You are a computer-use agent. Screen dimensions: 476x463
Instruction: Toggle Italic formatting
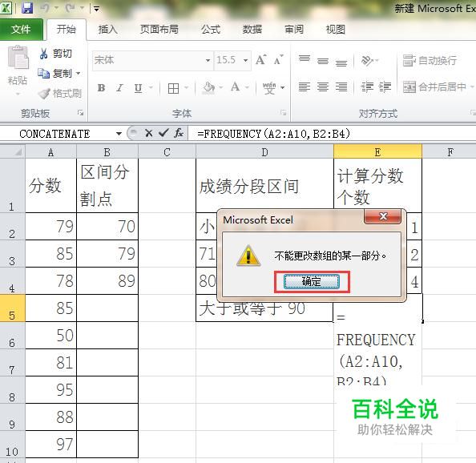click(120, 88)
